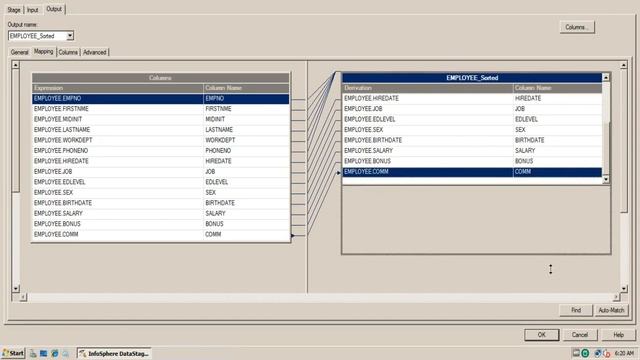The image size is (640, 360).
Task: Launch Internet Explorer from quick launch
Action: click(x=54, y=353)
